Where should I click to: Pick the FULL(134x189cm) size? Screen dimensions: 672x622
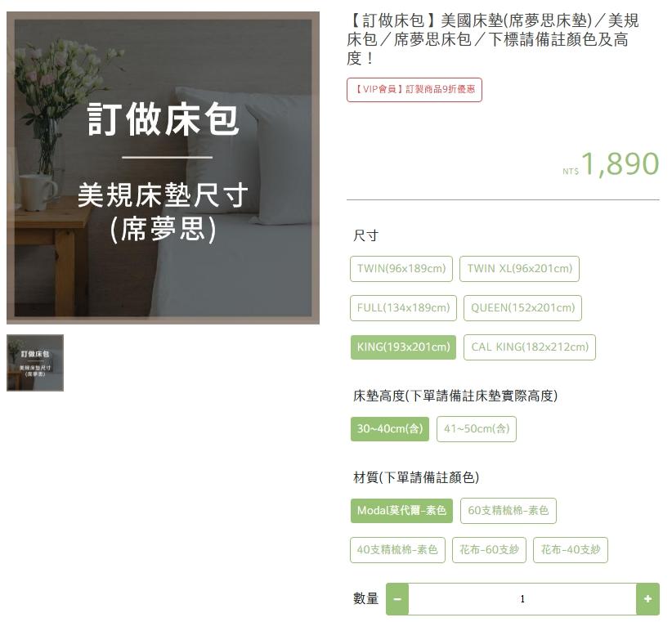(x=403, y=308)
